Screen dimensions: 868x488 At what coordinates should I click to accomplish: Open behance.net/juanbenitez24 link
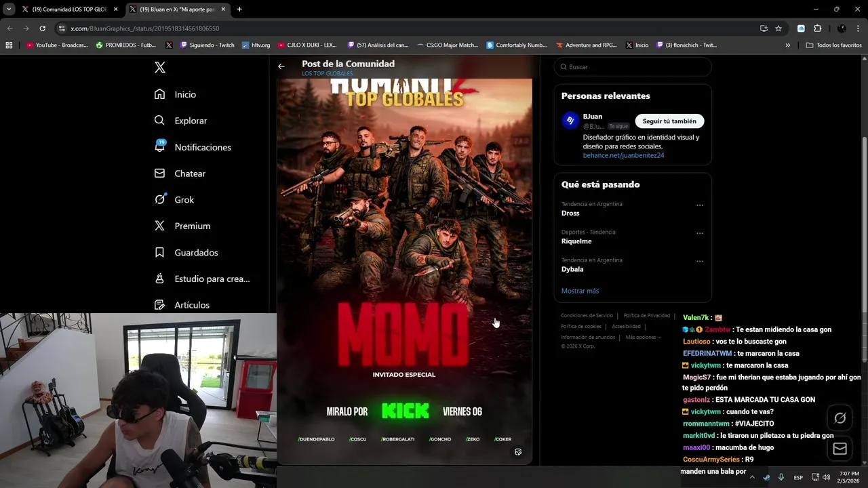pyautogui.click(x=623, y=155)
